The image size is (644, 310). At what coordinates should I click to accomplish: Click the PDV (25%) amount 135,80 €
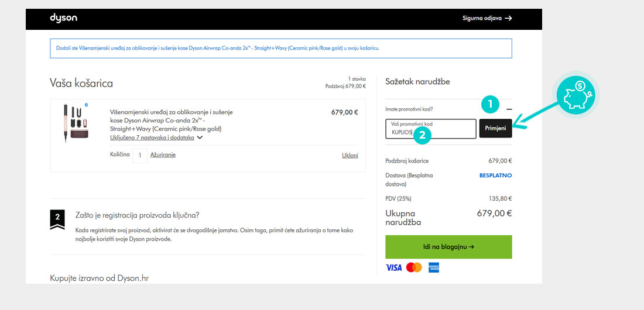500,198
